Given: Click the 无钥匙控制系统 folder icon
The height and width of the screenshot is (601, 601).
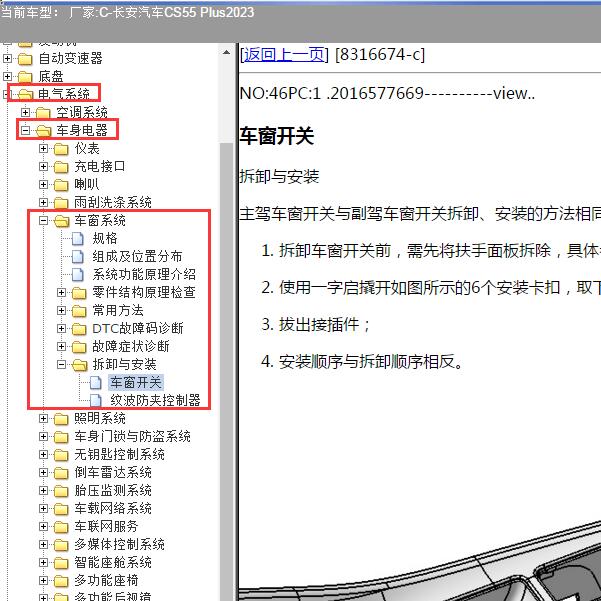Looking at the screenshot, I should [61, 455].
